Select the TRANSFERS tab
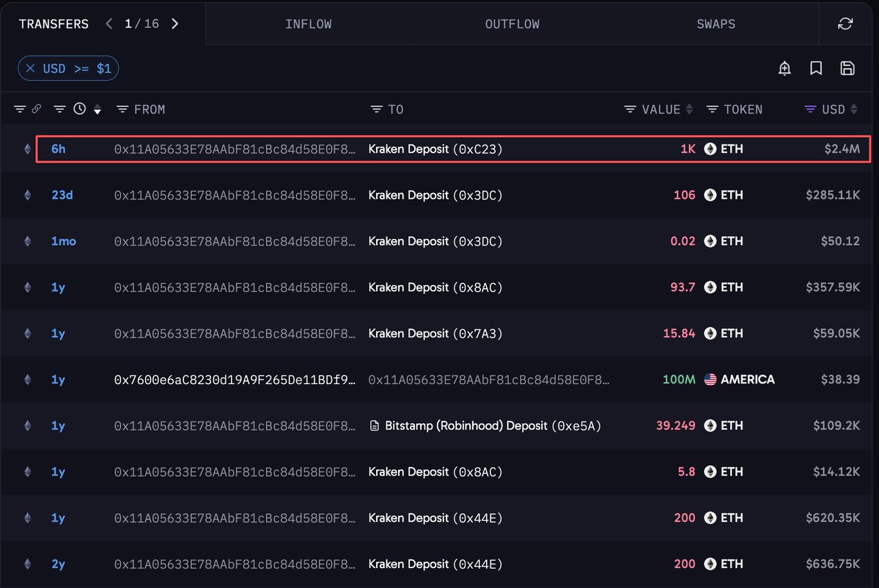879x588 pixels. click(x=54, y=24)
